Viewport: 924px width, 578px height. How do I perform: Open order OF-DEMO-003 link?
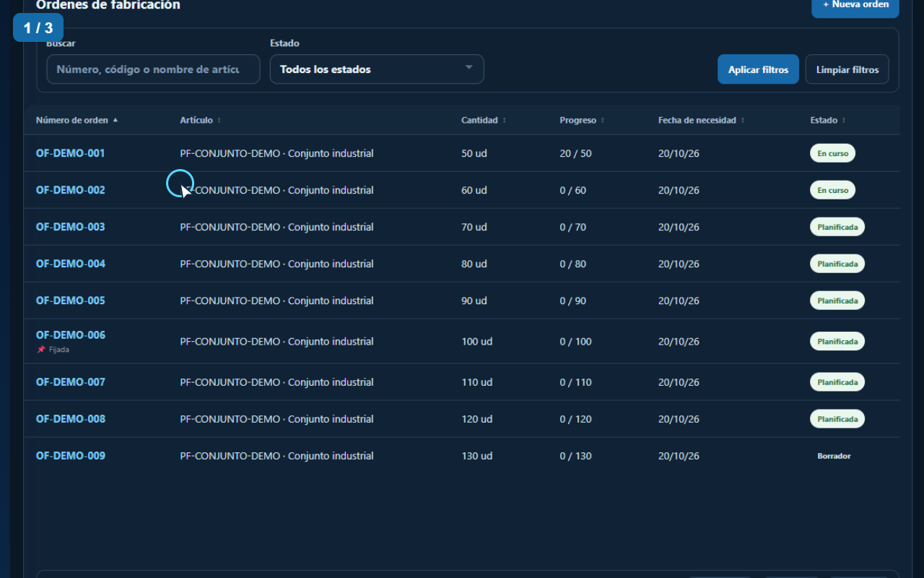coord(71,227)
